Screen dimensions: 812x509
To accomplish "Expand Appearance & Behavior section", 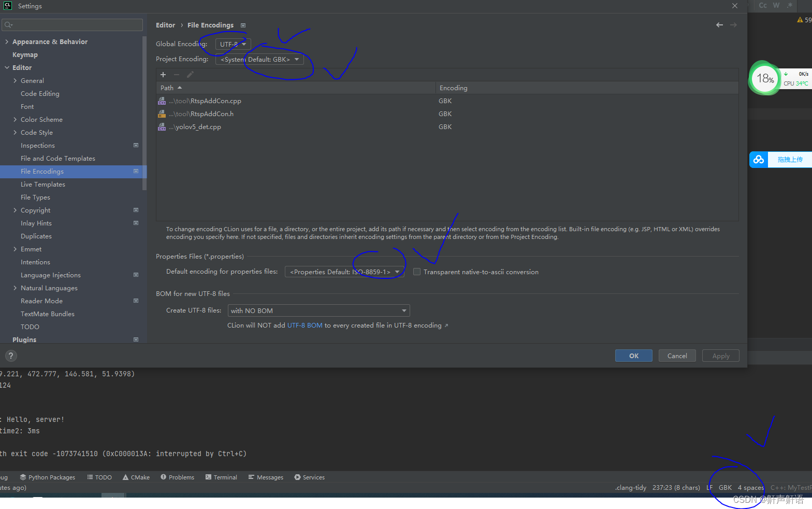I will click(x=7, y=41).
